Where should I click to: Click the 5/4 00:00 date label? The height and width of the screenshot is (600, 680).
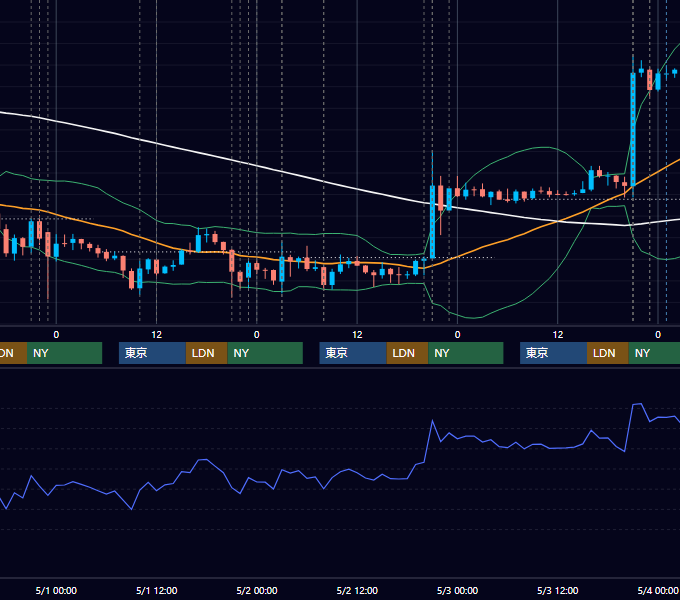pyautogui.click(x=658, y=590)
